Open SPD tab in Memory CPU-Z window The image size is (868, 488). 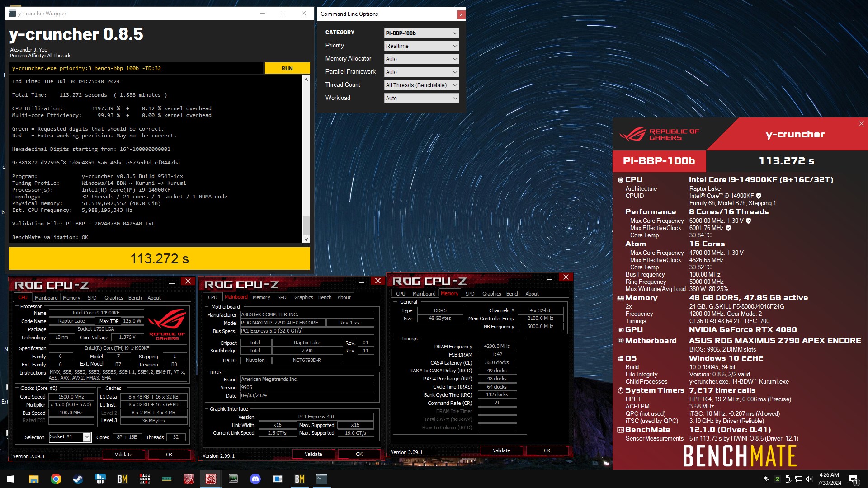pyautogui.click(x=470, y=294)
